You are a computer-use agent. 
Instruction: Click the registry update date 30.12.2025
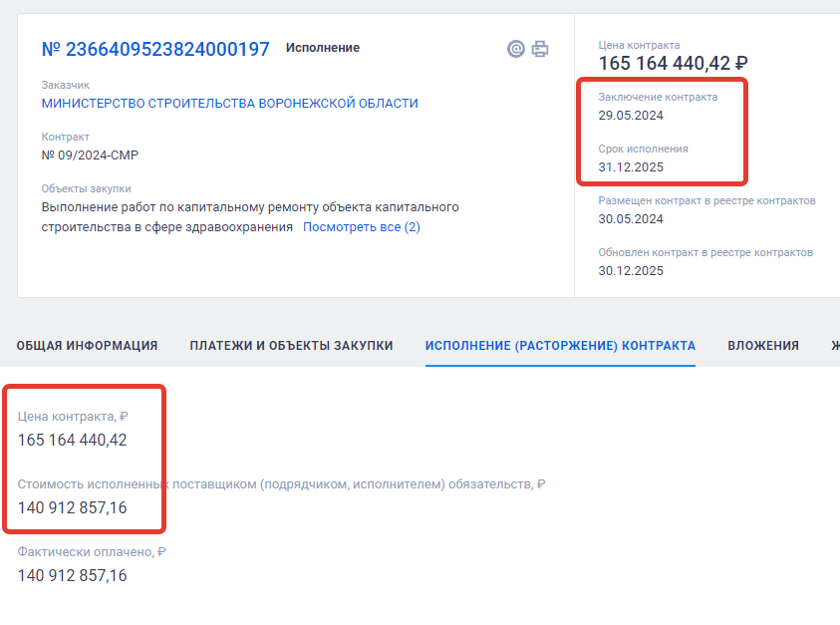point(631,271)
